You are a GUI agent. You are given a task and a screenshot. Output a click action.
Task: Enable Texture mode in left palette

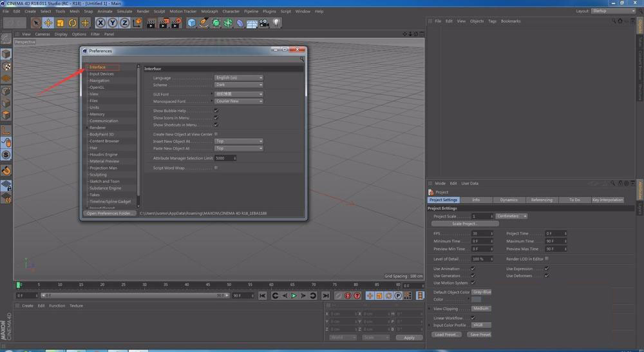[6, 66]
